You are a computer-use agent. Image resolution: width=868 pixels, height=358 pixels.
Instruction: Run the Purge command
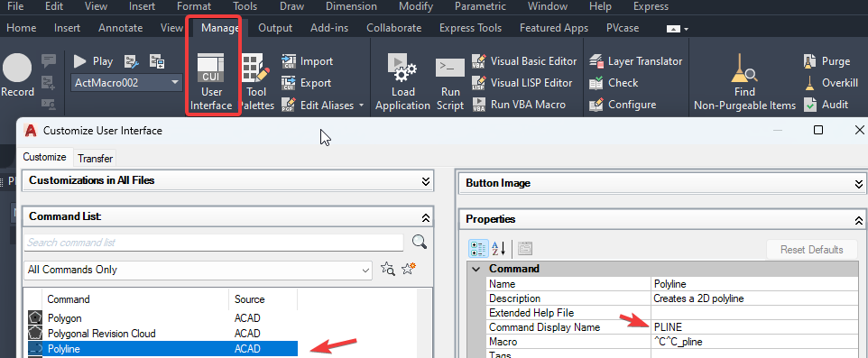(826, 60)
